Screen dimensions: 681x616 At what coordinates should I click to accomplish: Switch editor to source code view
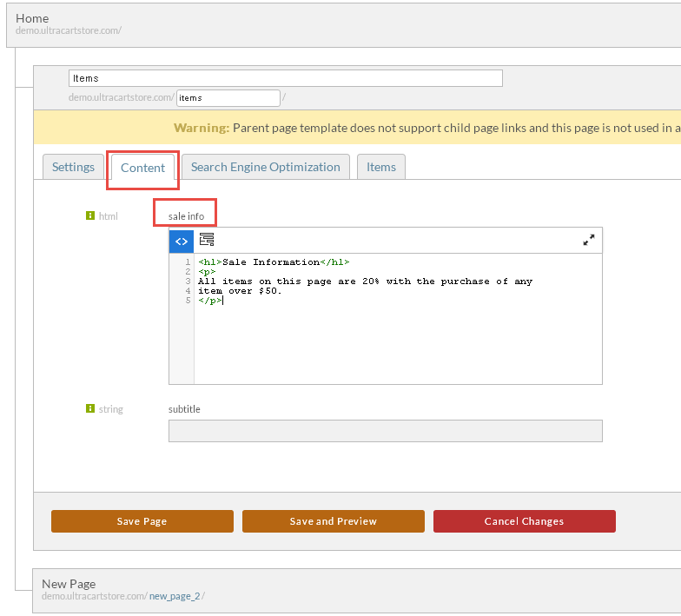(x=181, y=242)
